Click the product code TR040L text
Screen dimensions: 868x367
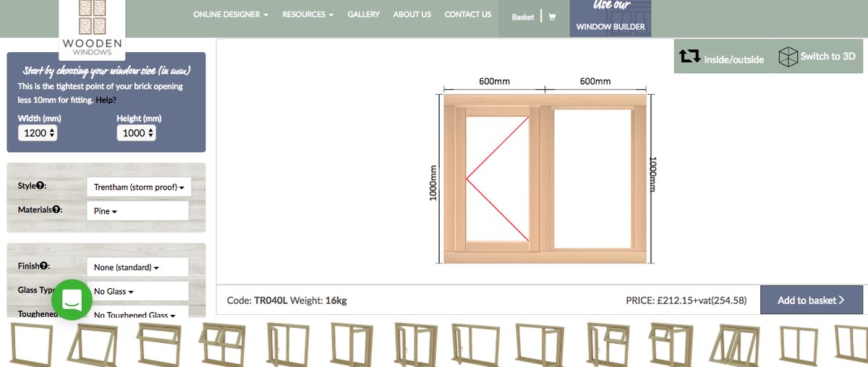click(x=272, y=300)
